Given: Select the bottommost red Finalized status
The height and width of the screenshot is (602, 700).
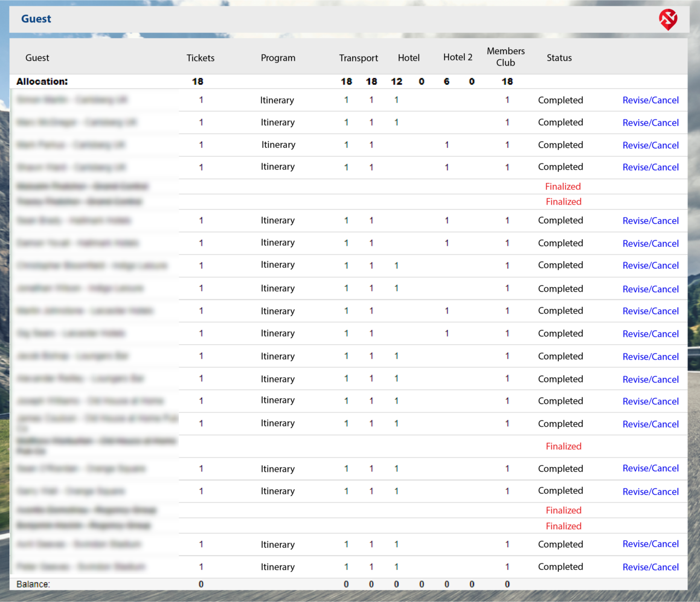Looking at the screenshot, I should (563, 526).
